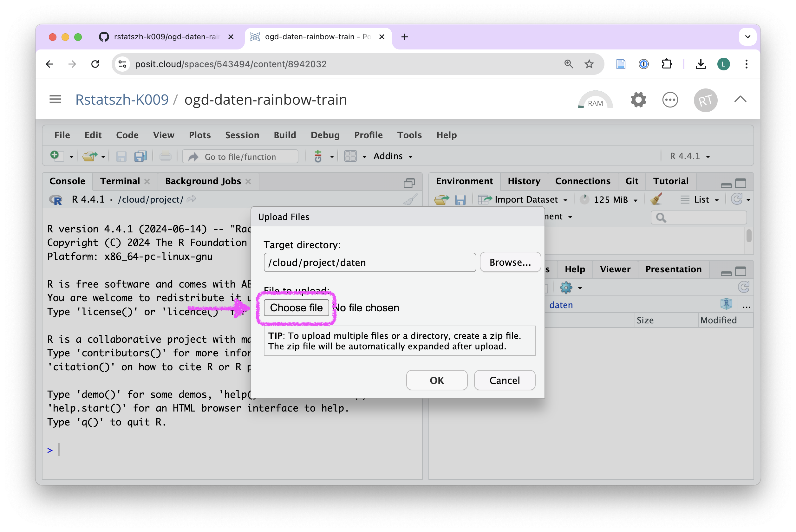Click the Environment search field
796x532 pixels.
(699, 217)
